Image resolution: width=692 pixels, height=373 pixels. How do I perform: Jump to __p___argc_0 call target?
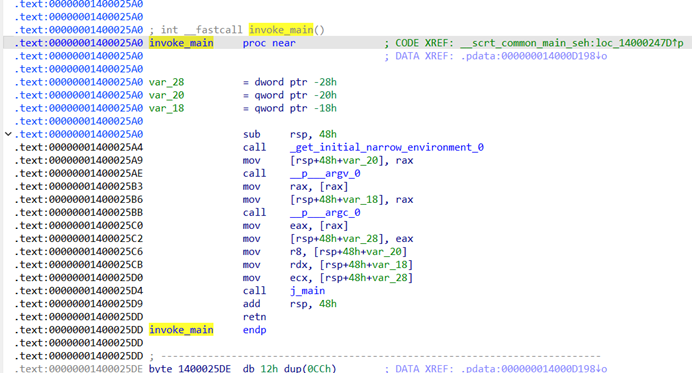coord(325,212)
